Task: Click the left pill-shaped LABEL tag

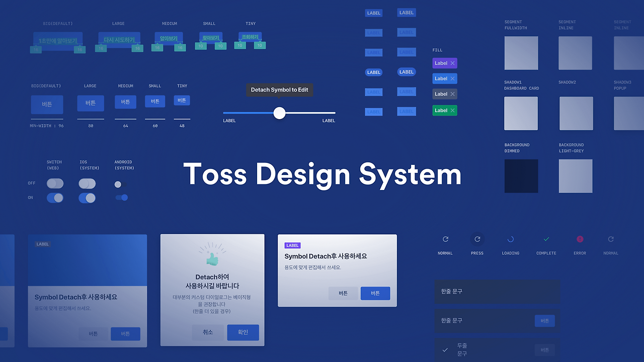Action: [374, 72]
